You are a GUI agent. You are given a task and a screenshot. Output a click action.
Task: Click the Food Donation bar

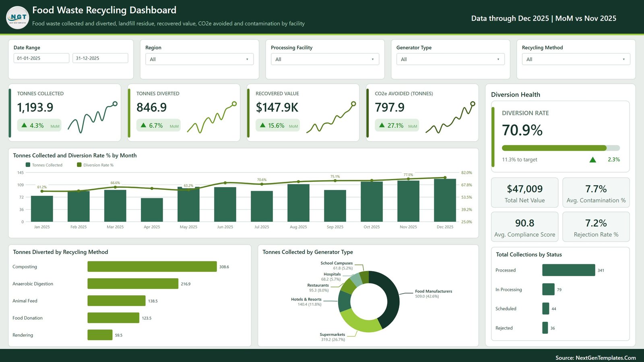(x=114, y=318)
